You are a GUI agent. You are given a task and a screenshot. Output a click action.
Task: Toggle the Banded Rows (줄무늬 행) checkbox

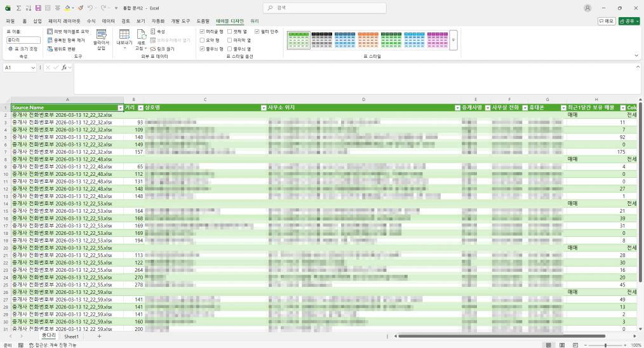[x=202, y=49]
